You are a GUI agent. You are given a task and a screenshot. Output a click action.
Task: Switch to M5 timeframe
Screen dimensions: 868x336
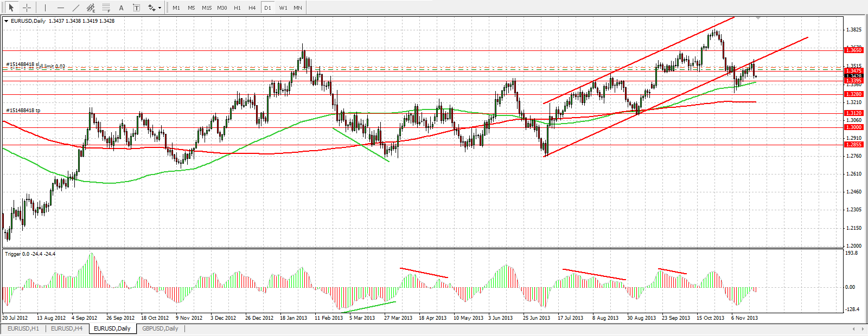192,8
